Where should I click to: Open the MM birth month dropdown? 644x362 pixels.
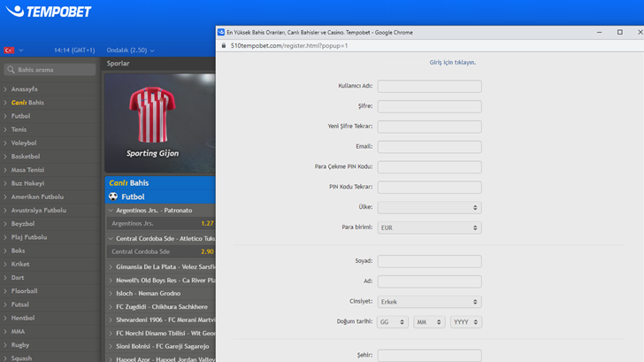(x=429, y=322)
